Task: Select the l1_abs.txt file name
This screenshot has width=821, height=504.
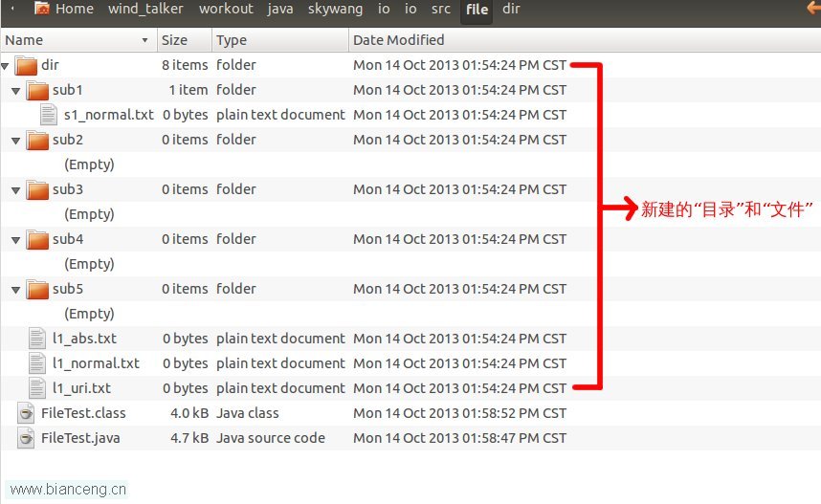Action: click(84, 339)
